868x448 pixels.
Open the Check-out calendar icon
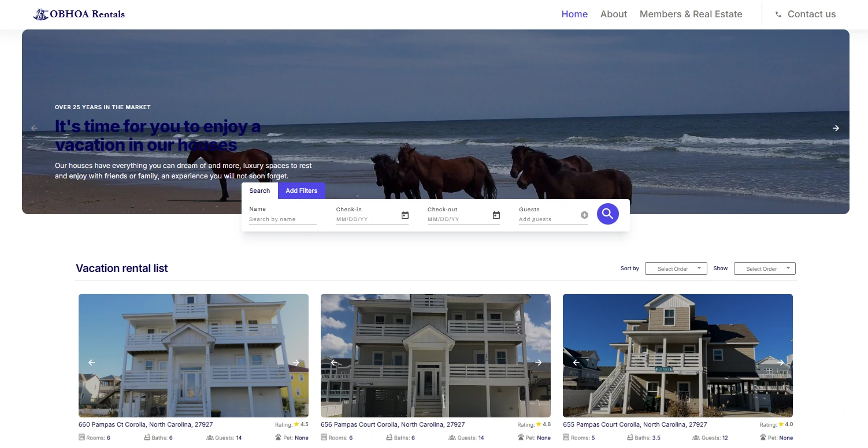[x=496, y=215]
